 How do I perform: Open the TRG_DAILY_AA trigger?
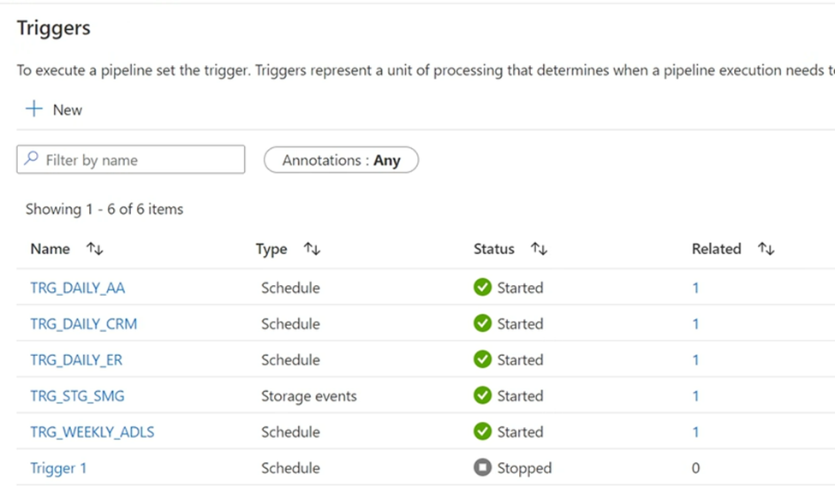77,288
